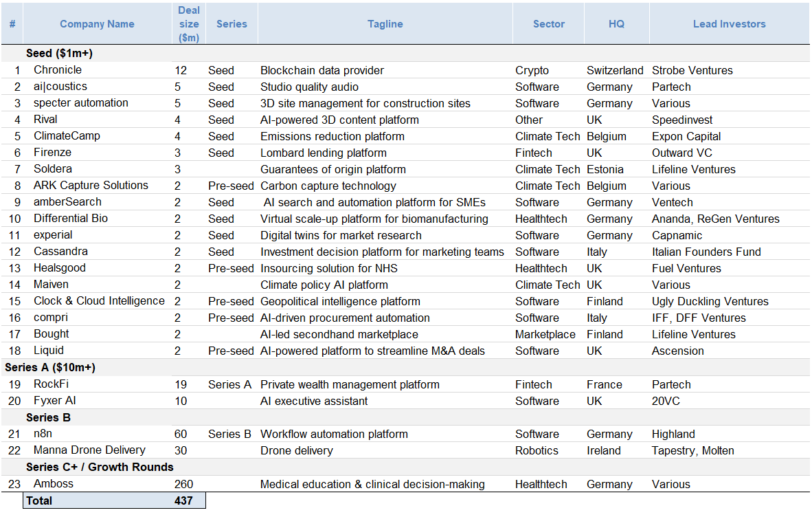Click the n8n deal size 60
The image size is (812, 517).
click(x=181, y=434)
